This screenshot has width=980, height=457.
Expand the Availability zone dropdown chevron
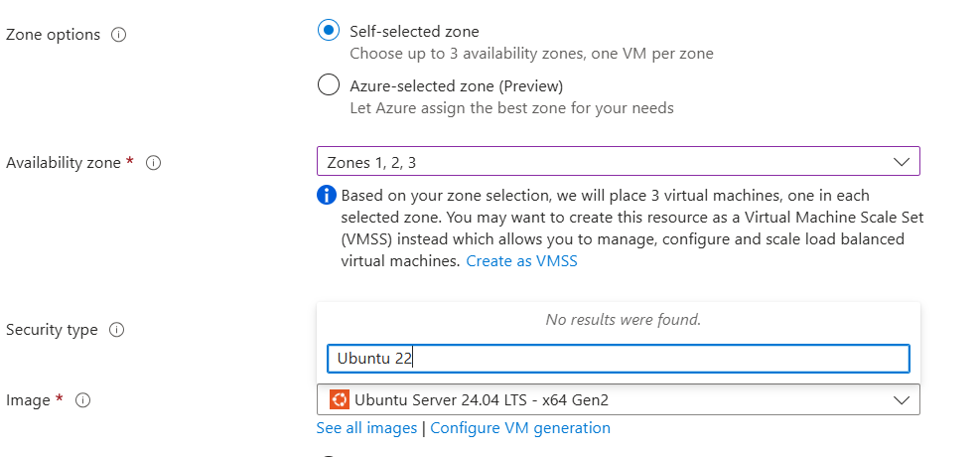[x=902, y=162]
